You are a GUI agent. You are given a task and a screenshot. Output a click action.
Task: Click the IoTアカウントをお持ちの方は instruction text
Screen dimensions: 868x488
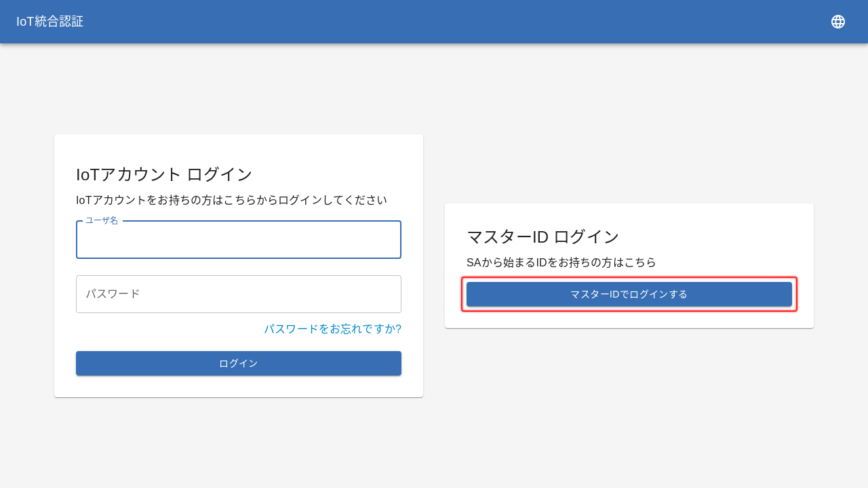pyautogui.click(x=231, y=200)
